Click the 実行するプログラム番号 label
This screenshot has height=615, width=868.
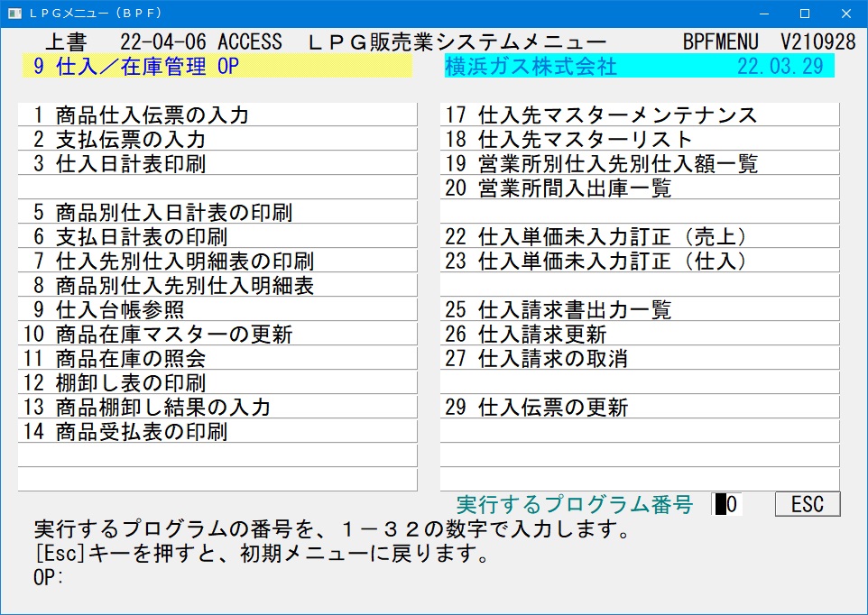pyautogui.click(x=575, y=504)
